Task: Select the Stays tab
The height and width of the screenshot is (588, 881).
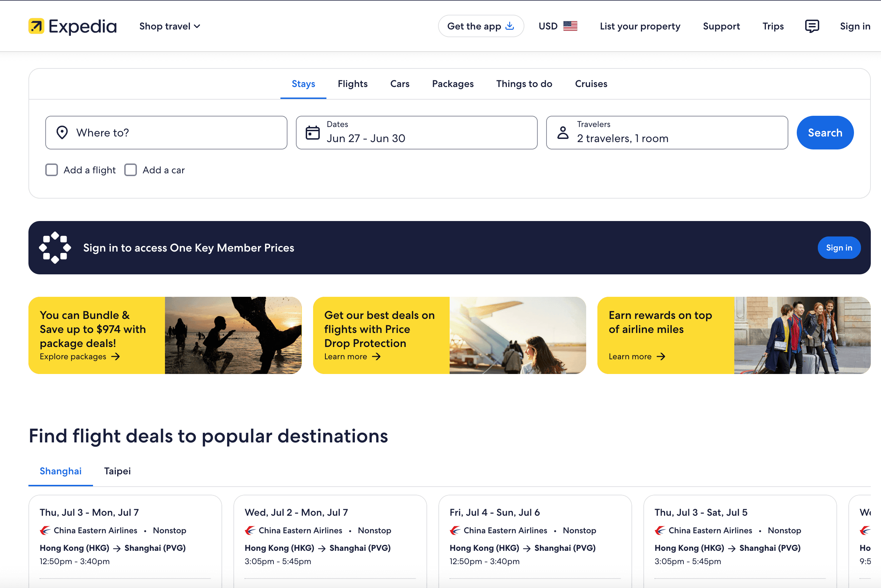Action: pyautogui.click(x=303, y=84)
